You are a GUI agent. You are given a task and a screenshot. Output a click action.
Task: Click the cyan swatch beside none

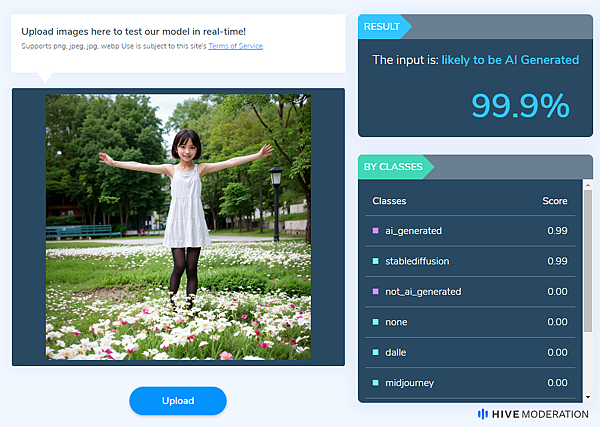point(375,322)
